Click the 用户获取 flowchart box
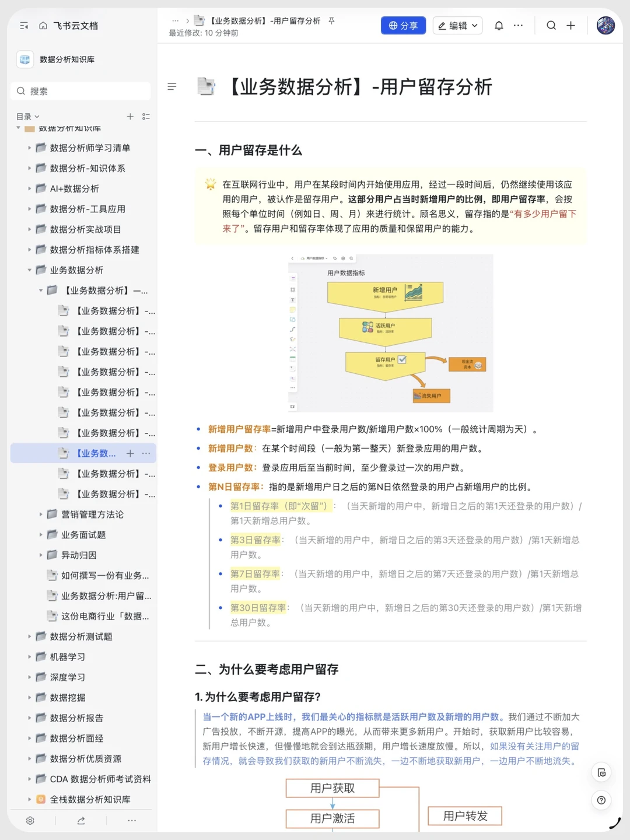This screenshot has height=840, width=630. (x=332, y=789)
